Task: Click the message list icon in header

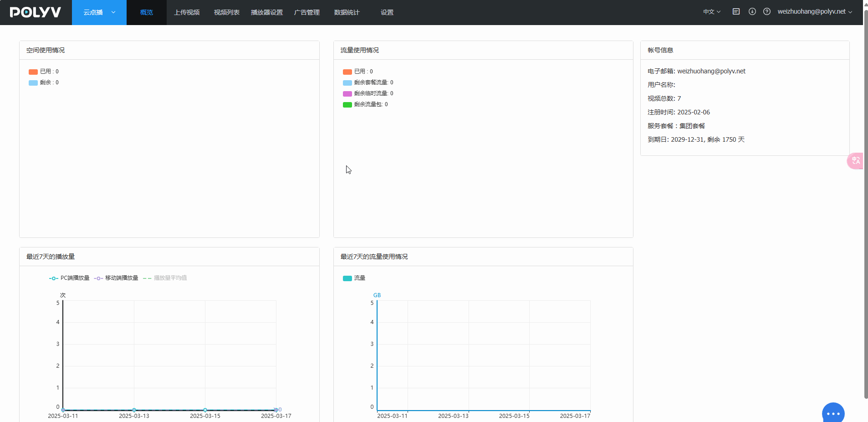Action: coord(736,11)
